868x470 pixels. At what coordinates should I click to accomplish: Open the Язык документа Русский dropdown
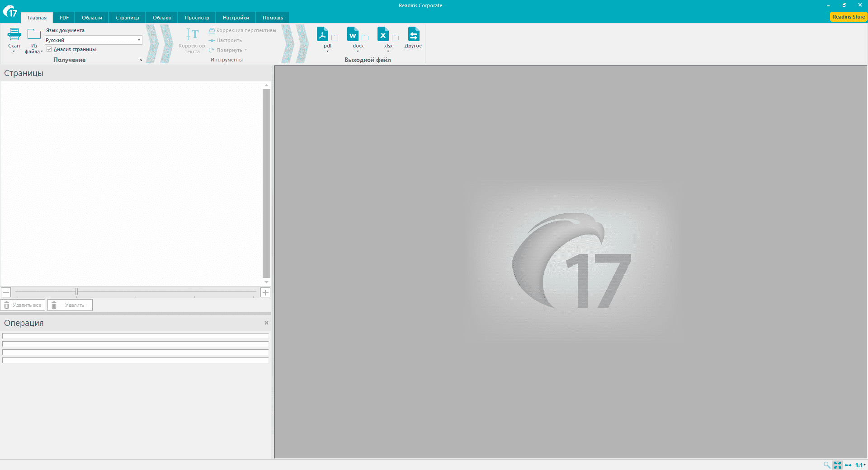point(94,40)
